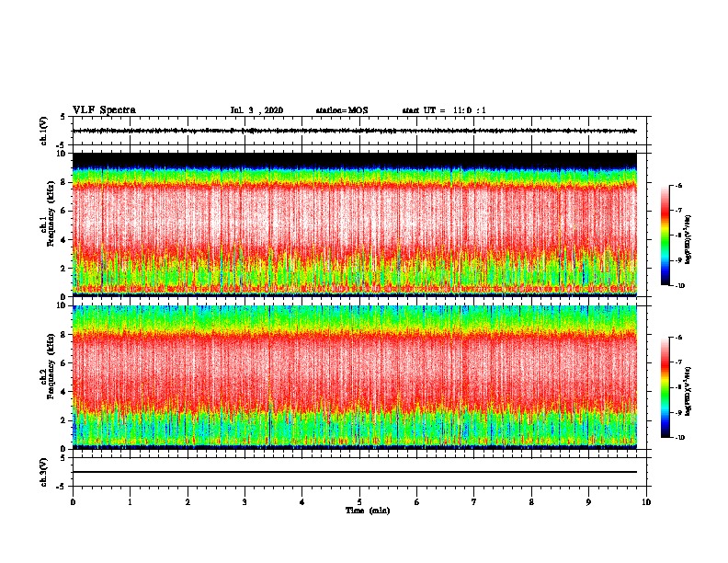Click the "station=MOS" header label
The image size is (728, 563).
click(x=342, y=110)
